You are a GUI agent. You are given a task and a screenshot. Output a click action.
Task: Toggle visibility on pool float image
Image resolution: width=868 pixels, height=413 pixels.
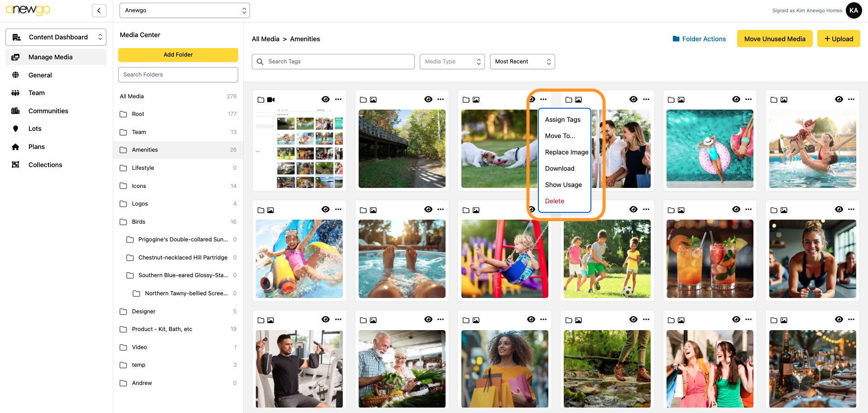[736, 99]
